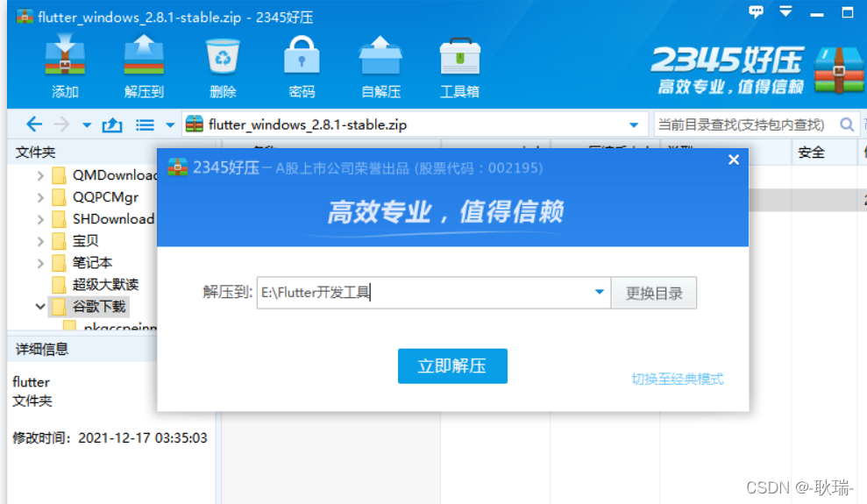This screenshot has width=867, height=504.
Task: Select the 超级大默读 folder
Action: click(x=95, y=285)
